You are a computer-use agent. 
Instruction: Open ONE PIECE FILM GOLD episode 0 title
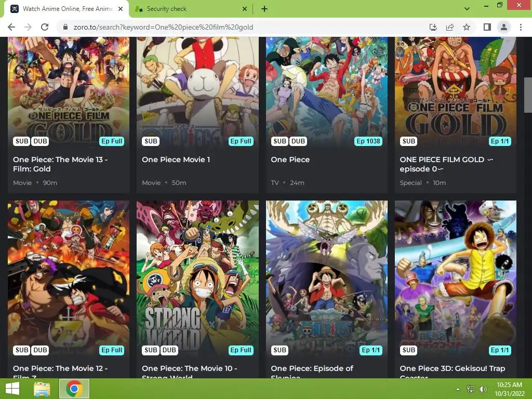click(x=446, y=164)
